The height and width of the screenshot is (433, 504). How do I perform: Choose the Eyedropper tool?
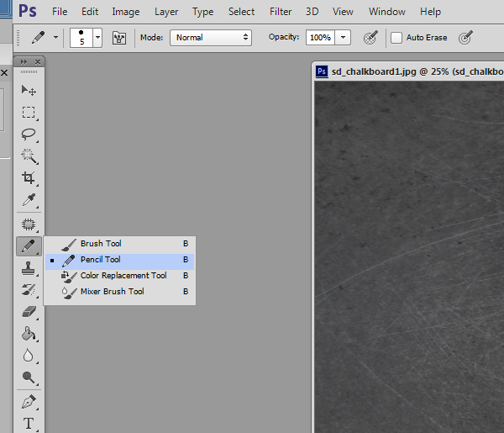[x=29, y=200]
